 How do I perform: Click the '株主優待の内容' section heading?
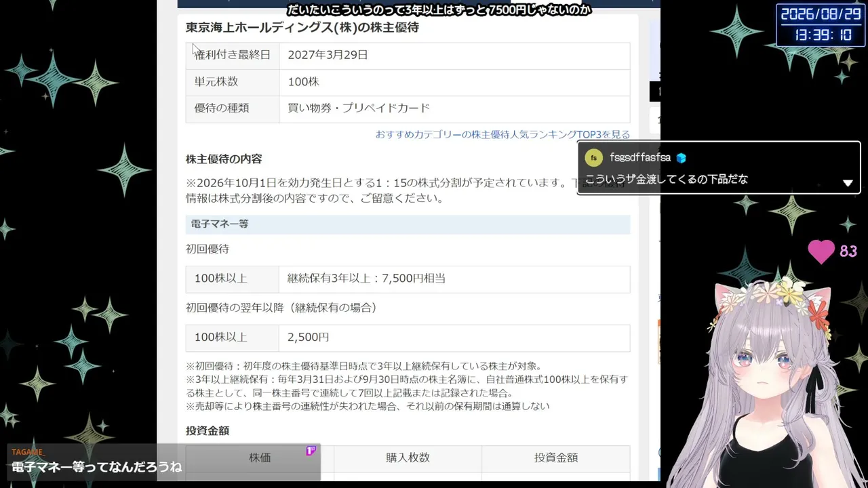[224, 159]
